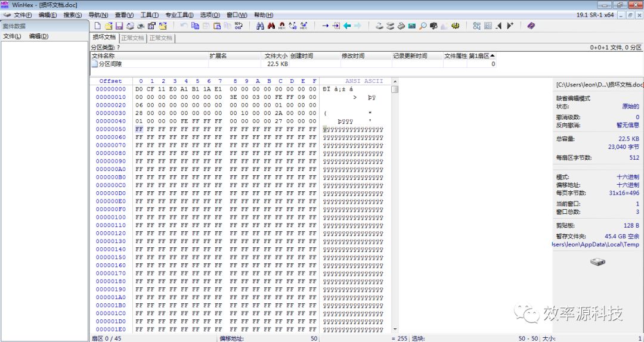Image resolution: width=644 pixels, height=342 pixels.
Task: Open 文件(L) in the case data panel
Action: (x=12, y=36)
